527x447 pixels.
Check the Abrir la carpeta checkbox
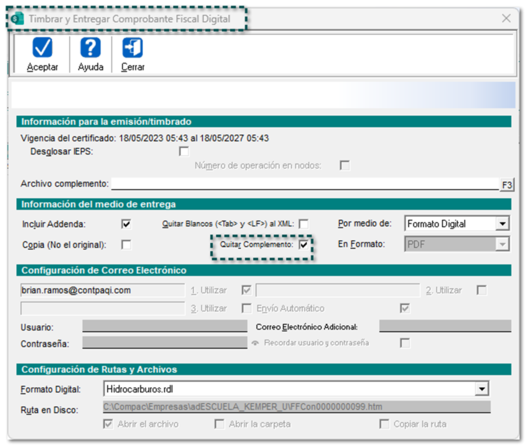click(x=219, y=424)
